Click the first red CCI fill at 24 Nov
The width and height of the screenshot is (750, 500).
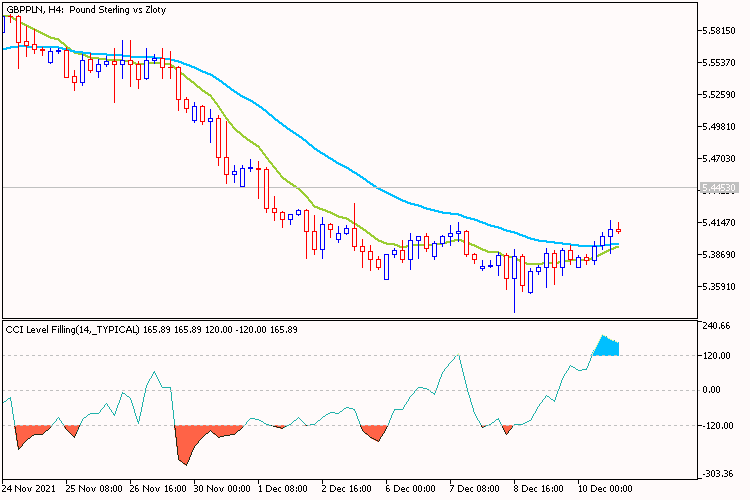(x=29, y=433)
